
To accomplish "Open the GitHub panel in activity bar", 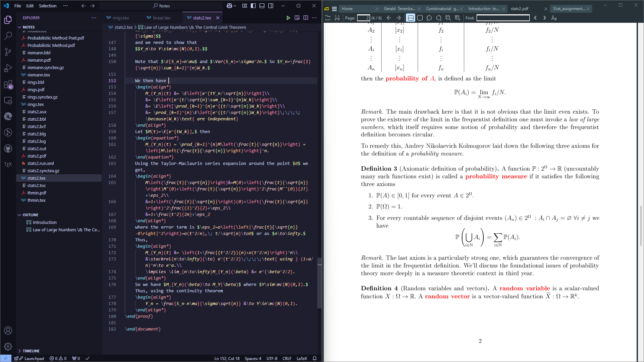I will 8,148.
